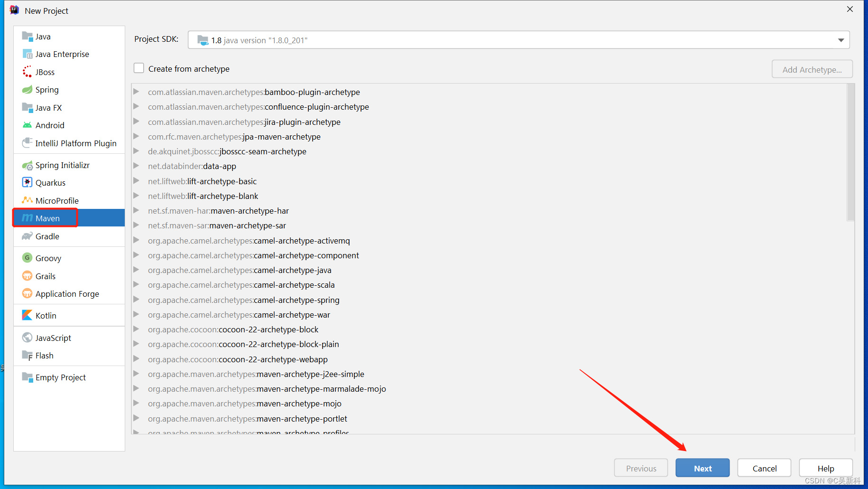
Task: Click the Kotlin K icon
Action: click(x=27, y=315)
